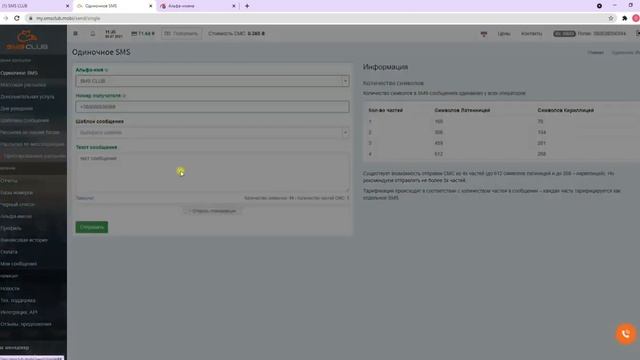Click the Символов Латиницей column header
Screen dimensions: 640x360
(x=462, y=110)
